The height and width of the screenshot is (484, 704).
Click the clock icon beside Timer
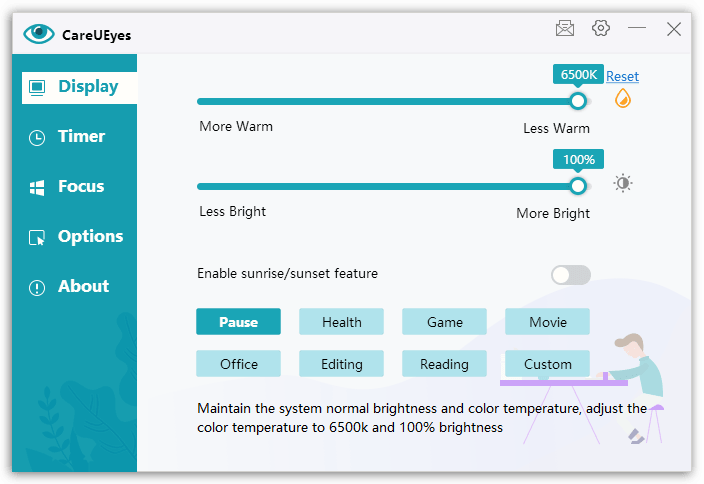[37, 137]
